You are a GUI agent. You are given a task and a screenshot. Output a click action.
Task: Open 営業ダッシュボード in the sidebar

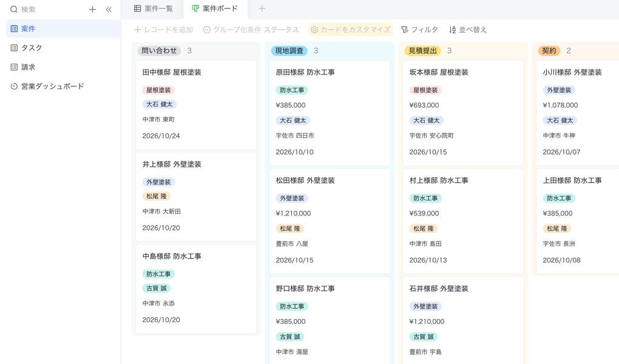pyautogui.click(x=63, y=86)
